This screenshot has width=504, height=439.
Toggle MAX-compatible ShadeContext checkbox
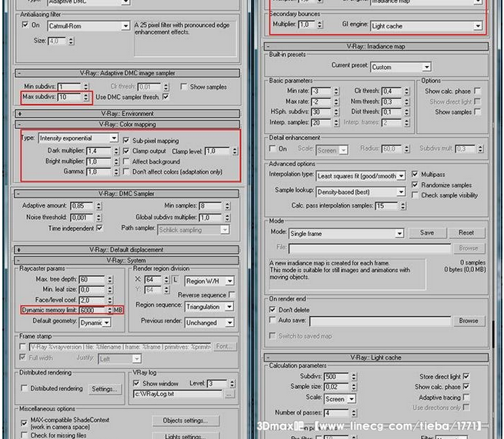click(x=24, y=423)
